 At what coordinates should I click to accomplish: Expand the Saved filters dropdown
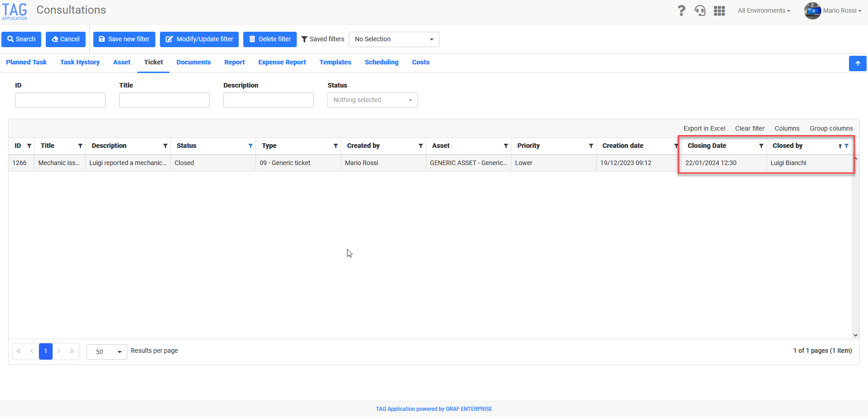click(x=394, y=39)
